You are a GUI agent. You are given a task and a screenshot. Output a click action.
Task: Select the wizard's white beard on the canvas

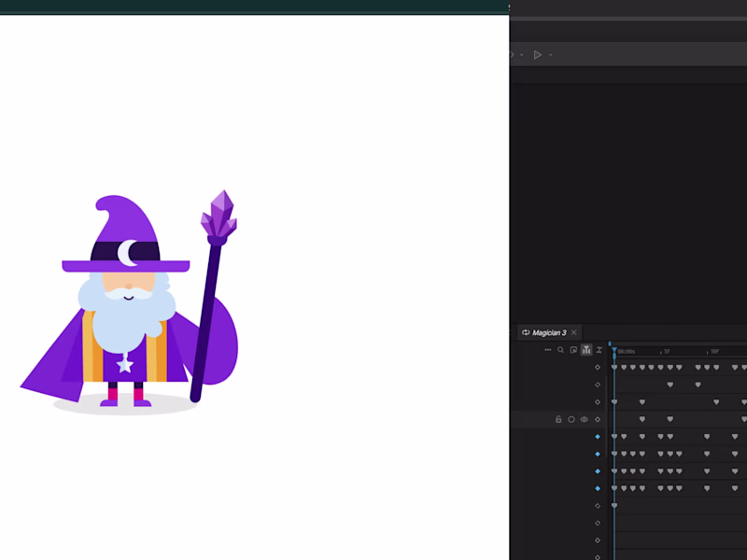[x=125, y=319]
